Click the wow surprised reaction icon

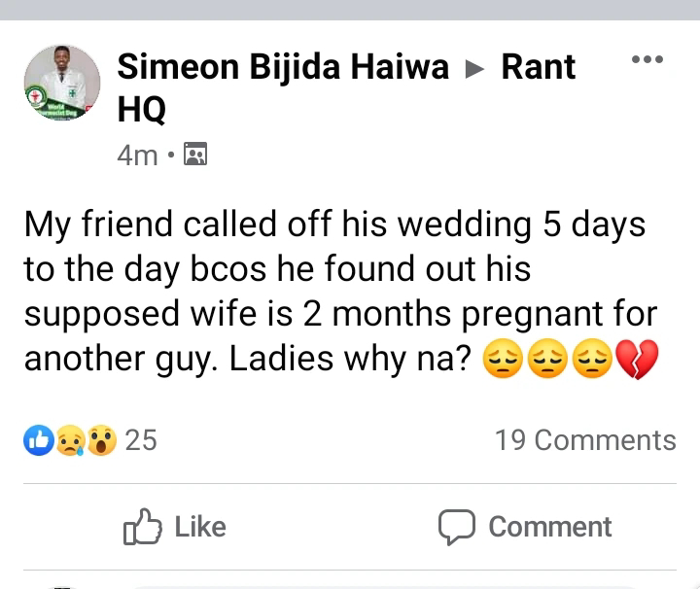pos(102,440)
